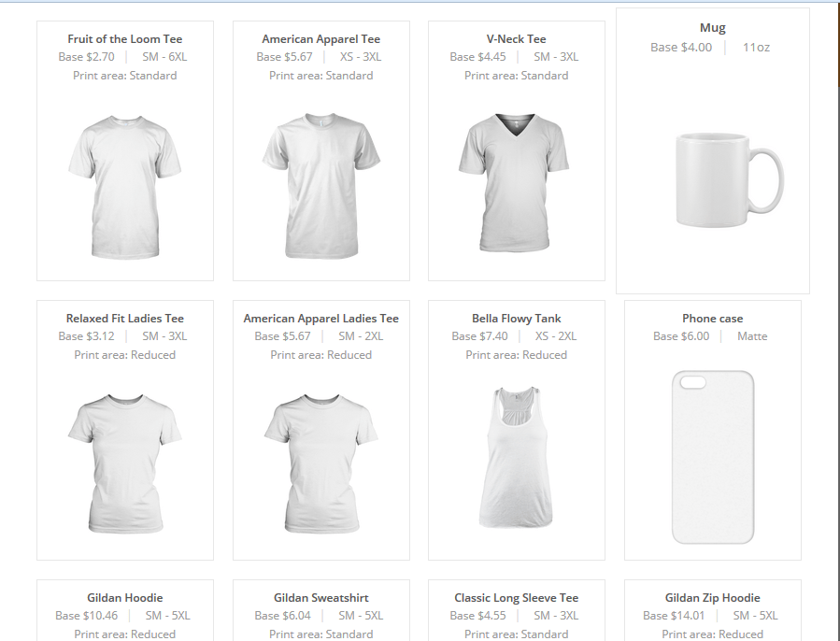Screen dimensions: 840x641
Task: Click "SM - 3XL" on the V-Neck Tee card
Action: point(556,57)
